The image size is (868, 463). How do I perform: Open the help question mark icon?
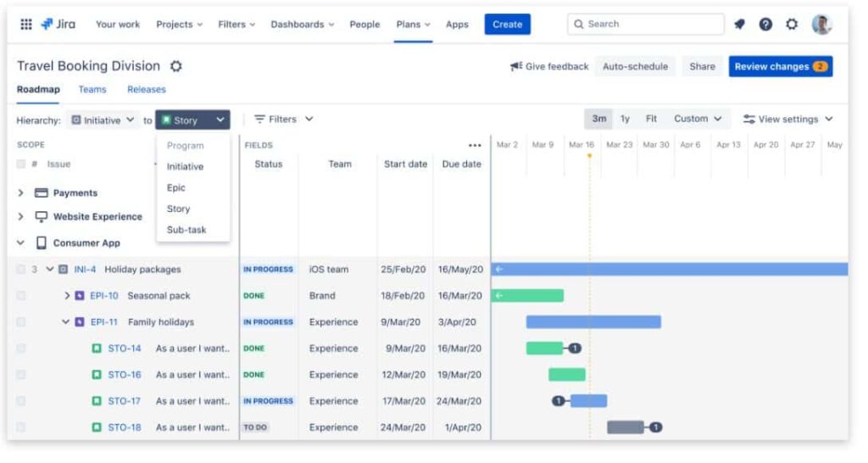coord(765,24)
